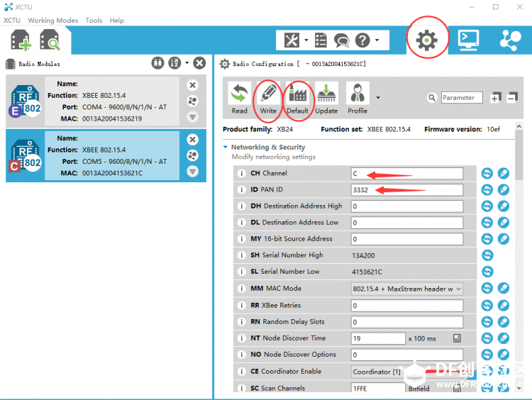The image size is (532, 400).
Task: Open the frames log list icon
Action: [321, 40]
